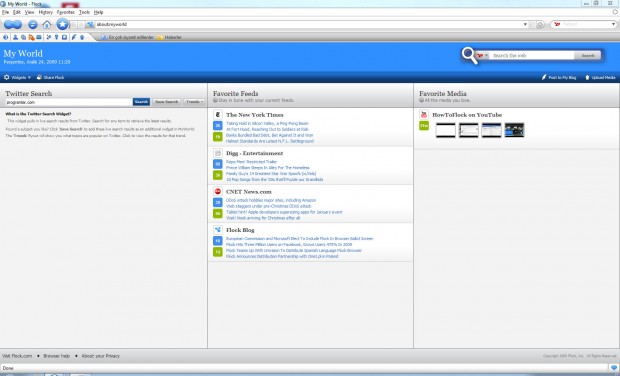Click the large magnifier search icon
620x376 pixels.
tap(469, 55)
